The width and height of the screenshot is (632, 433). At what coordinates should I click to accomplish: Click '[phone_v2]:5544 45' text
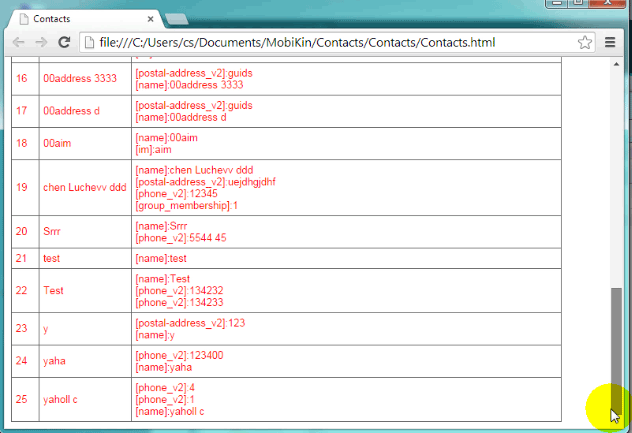pyautogui.click(x=181, y=238)
